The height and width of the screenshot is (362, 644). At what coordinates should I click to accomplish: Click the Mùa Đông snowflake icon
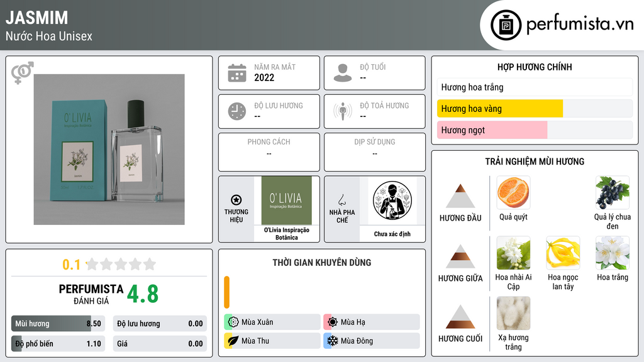coord(333,341)
